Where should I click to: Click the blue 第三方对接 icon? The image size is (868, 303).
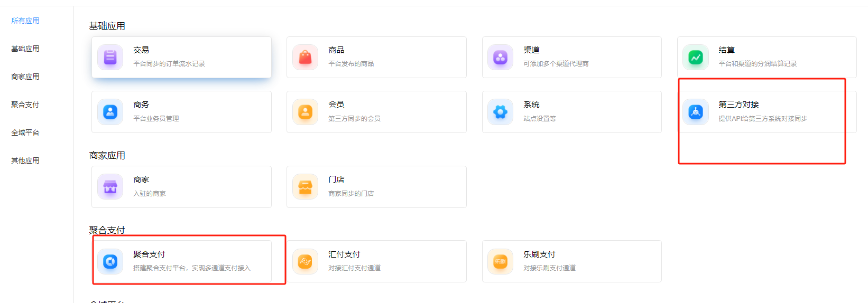click(695, 112)
